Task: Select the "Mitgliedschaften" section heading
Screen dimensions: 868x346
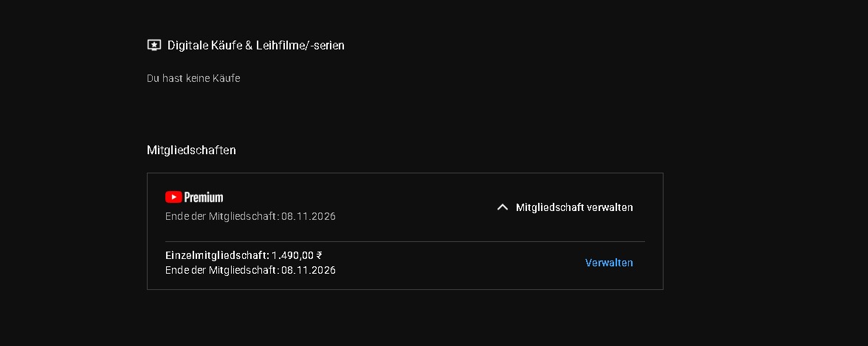Action: click(x=191, y=150)
